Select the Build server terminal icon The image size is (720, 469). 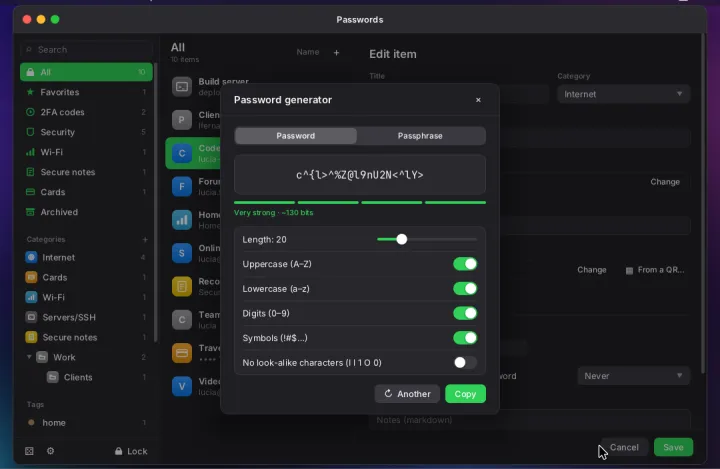point(182,86)
